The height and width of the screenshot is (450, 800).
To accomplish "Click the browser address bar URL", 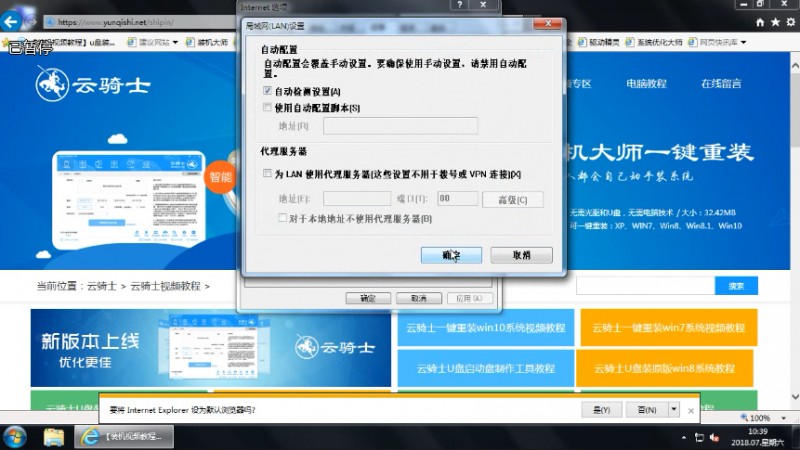I will point(115,22).
